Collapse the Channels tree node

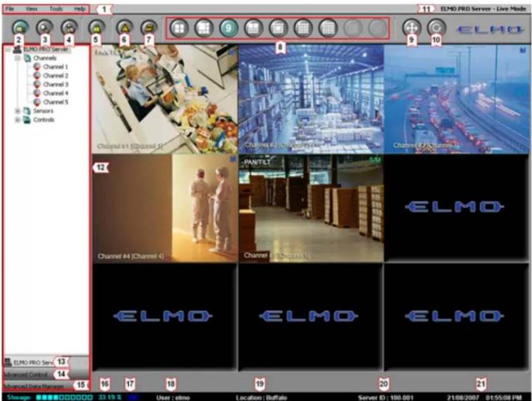click(18, 58)
